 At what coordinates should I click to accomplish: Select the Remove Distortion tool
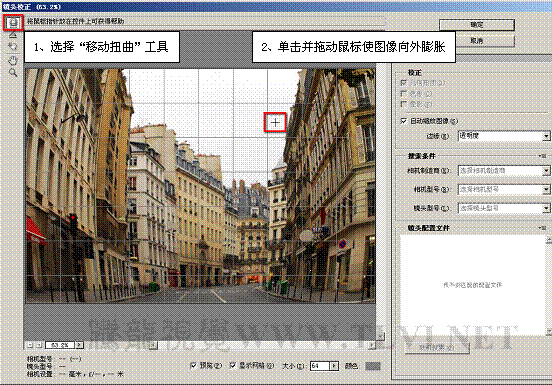tap(13, 23)
